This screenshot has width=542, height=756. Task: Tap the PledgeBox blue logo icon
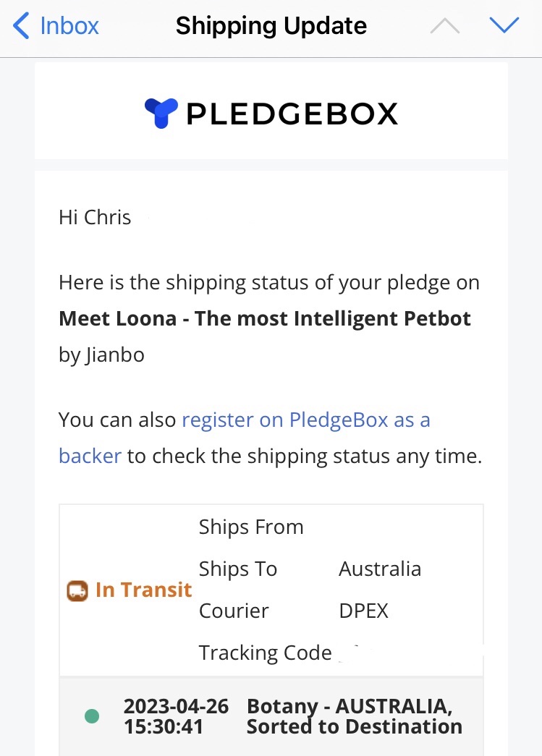point(161,114)
